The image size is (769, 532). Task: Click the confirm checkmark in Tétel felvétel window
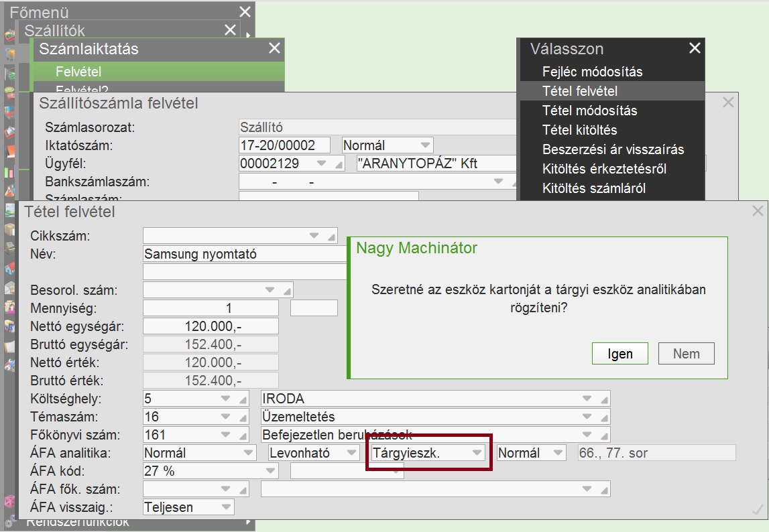click(x=757, y=510)
